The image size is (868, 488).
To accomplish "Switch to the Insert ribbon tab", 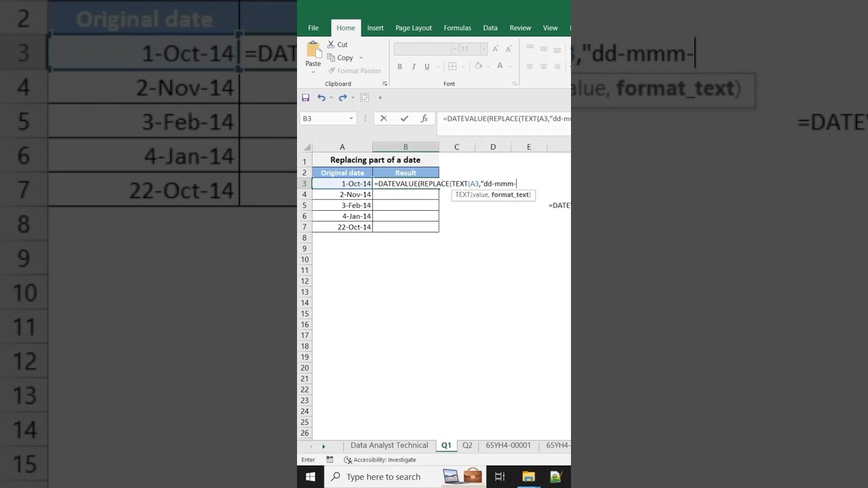I will click(x=375, y=28).
